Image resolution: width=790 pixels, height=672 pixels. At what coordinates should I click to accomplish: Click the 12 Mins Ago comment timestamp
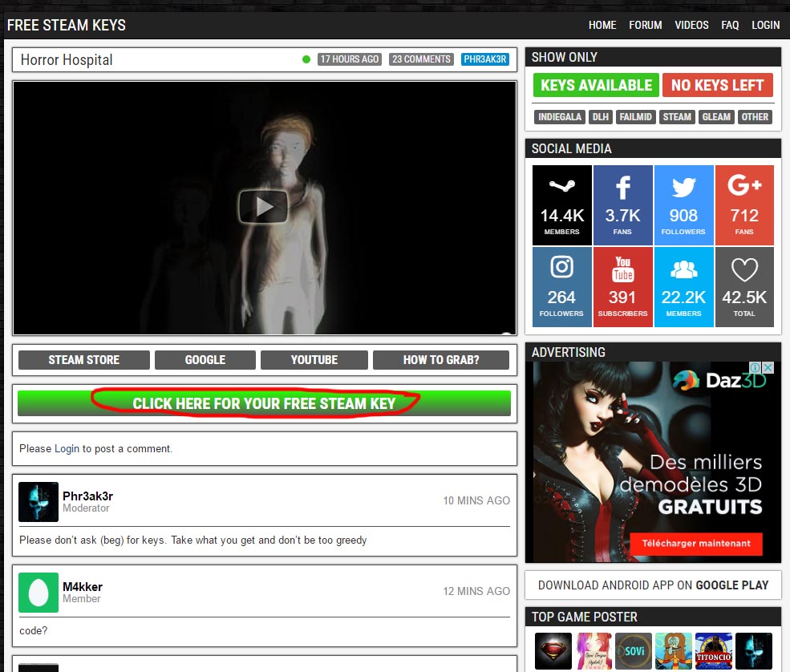[476, 591]
